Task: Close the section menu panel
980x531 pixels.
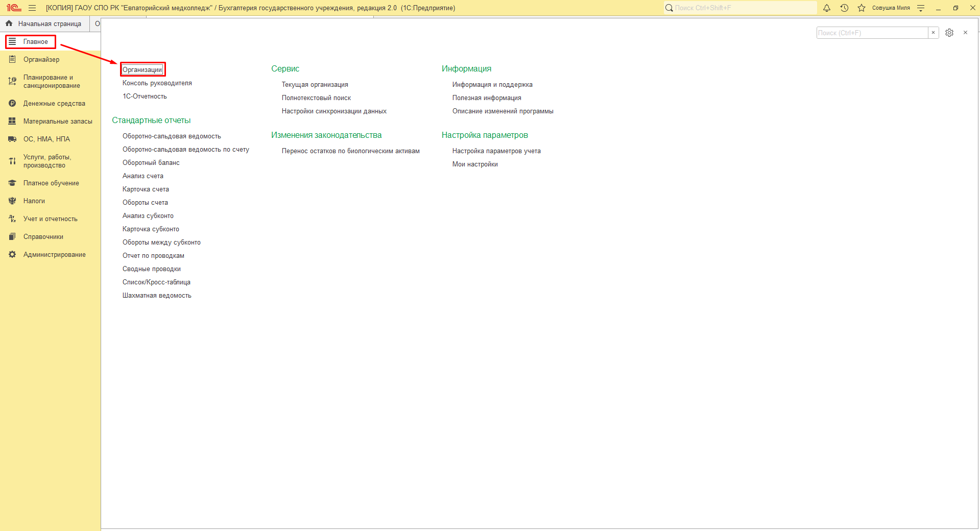Action: point(965,33)
